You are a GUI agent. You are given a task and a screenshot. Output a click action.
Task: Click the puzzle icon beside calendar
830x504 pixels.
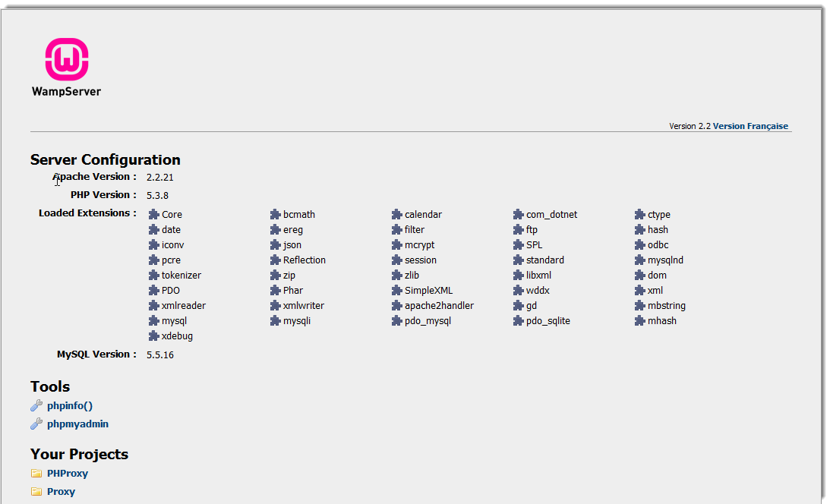point(397,214)
